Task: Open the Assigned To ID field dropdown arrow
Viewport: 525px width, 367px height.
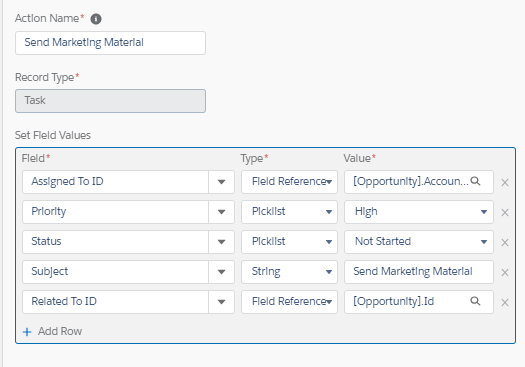Action: (x=221, y=182)
